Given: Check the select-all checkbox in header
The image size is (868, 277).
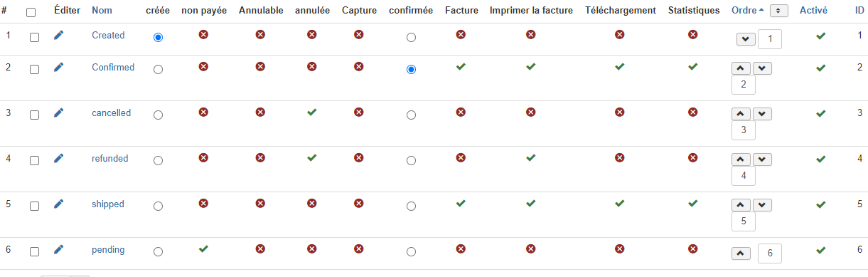Looking at the screenshot, I should 31,12.
